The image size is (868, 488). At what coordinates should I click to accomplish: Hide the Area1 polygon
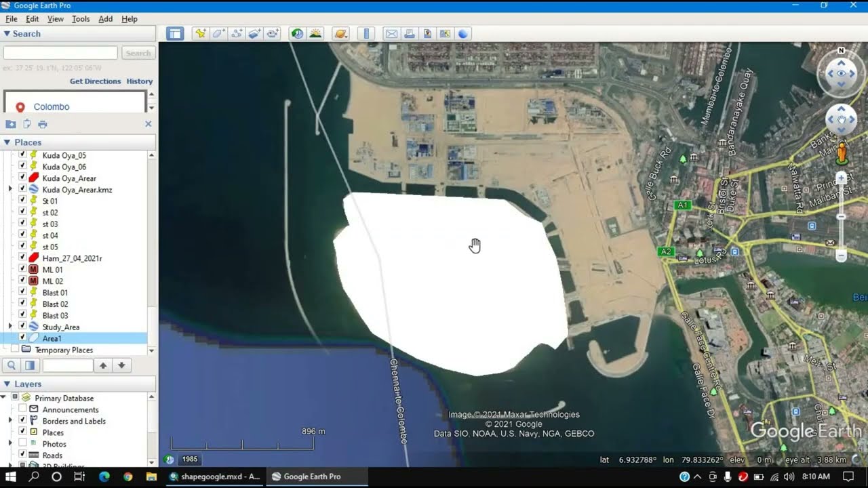click(22, 338)
